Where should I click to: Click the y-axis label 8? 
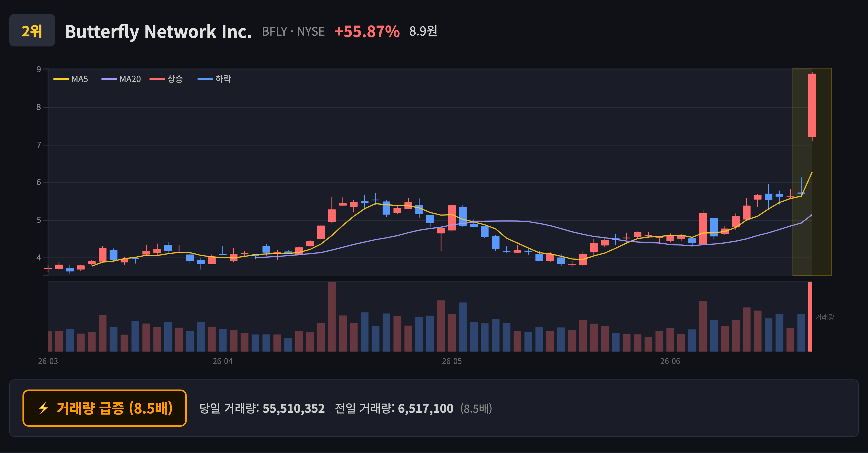(39, 107)
